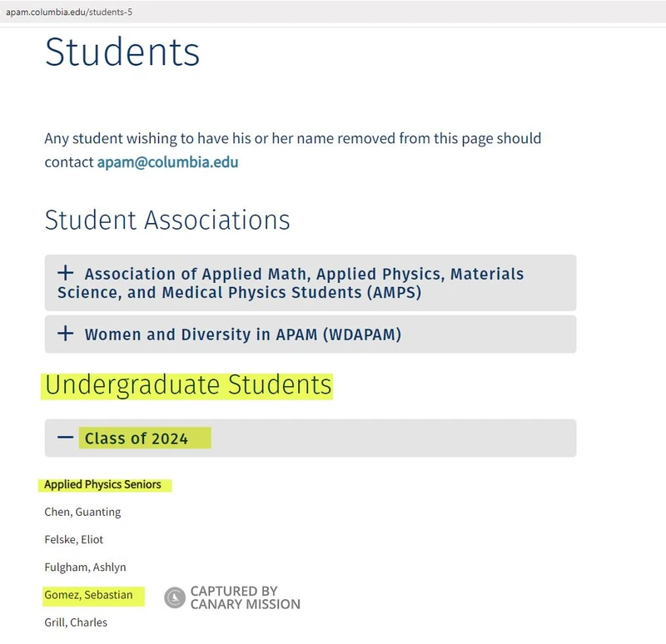Click the Applied Physics Seniors label
This screenshot has width=666, height=644.
click(x=102, y=484)
